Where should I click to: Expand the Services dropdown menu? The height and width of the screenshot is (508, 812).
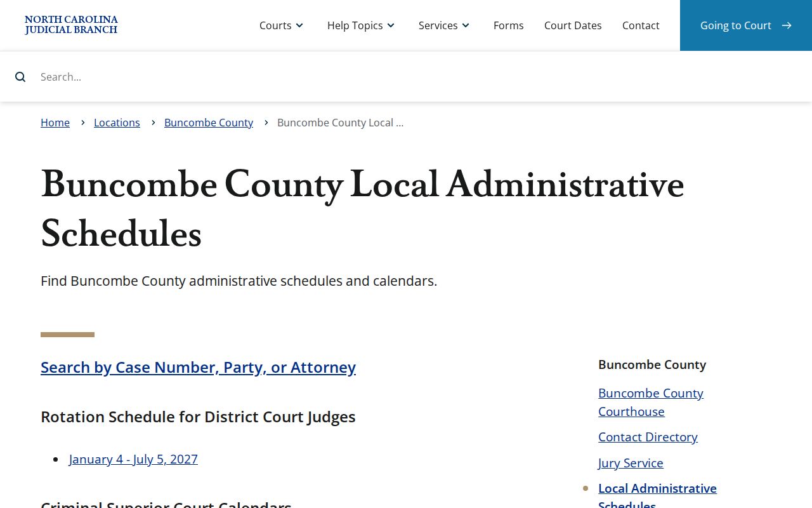[445, 25]
